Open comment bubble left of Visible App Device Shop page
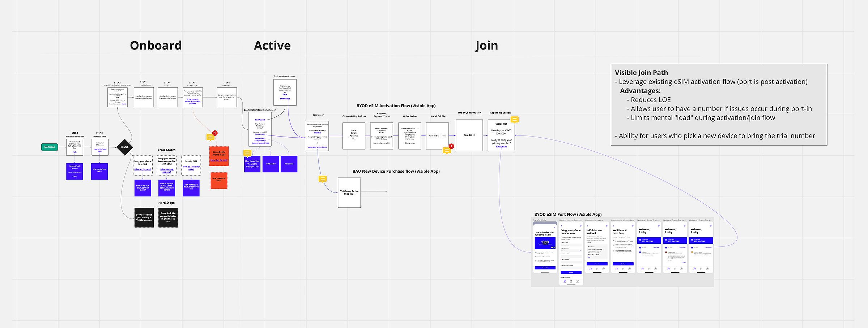This screenshot has width=868, height=328. [x=323, y=179]
